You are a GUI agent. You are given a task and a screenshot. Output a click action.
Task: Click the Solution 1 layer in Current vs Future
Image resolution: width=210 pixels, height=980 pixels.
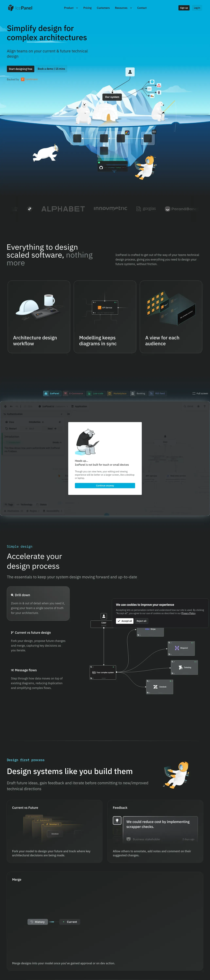click(53, 824)
